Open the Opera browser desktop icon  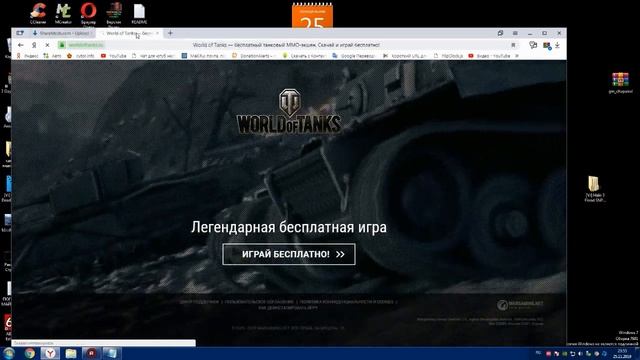(88, 13)
